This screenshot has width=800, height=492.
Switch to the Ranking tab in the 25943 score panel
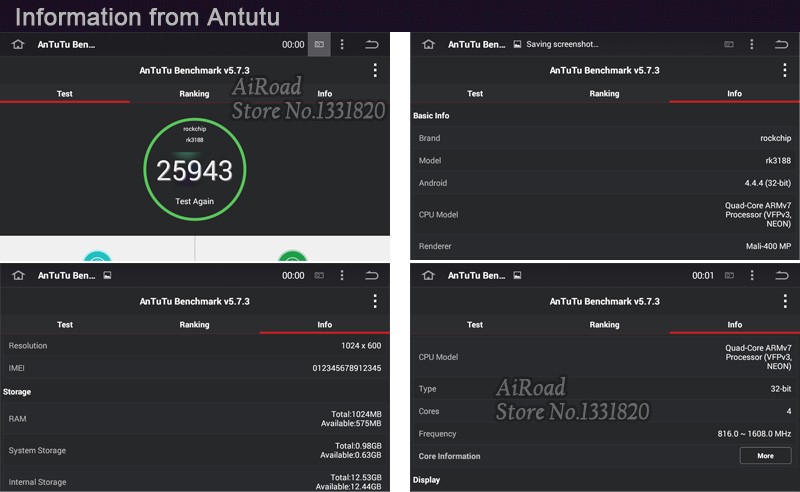click(x=194, y=94)
